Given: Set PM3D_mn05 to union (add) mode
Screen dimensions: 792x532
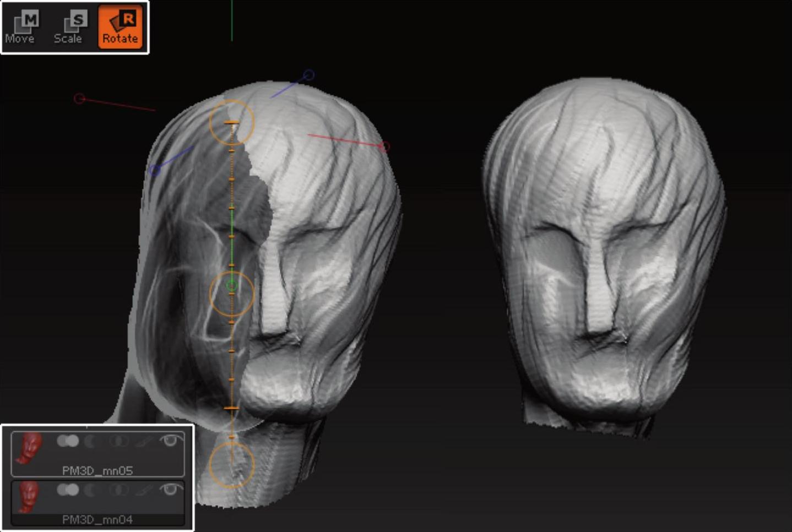Looking at the screenshot, I should (x=68, y=441).
